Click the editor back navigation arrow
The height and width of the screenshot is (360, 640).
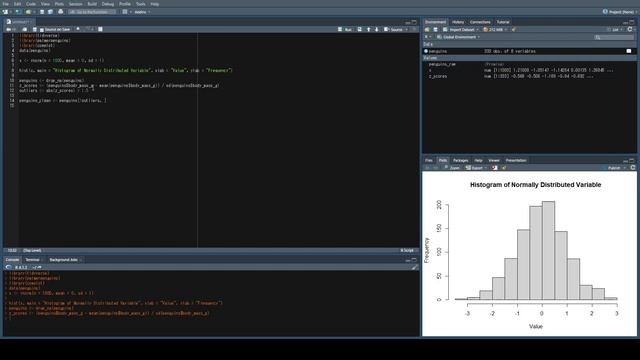8,29
